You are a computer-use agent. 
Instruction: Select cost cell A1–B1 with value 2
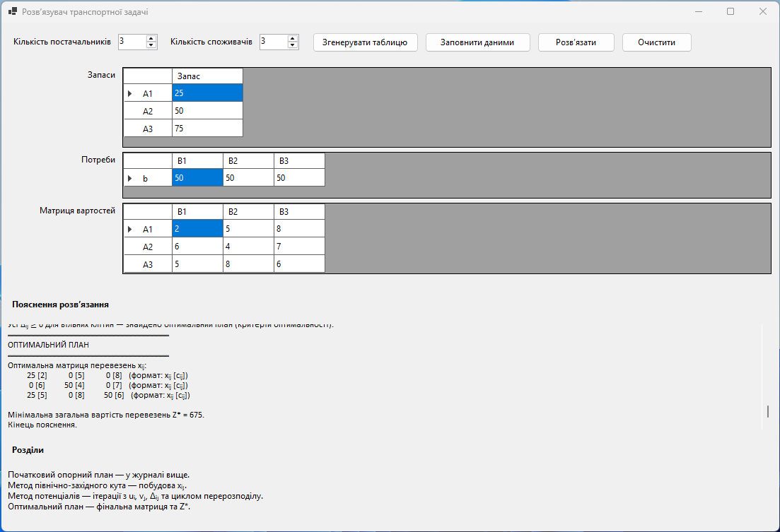click(x=197, y=229)
